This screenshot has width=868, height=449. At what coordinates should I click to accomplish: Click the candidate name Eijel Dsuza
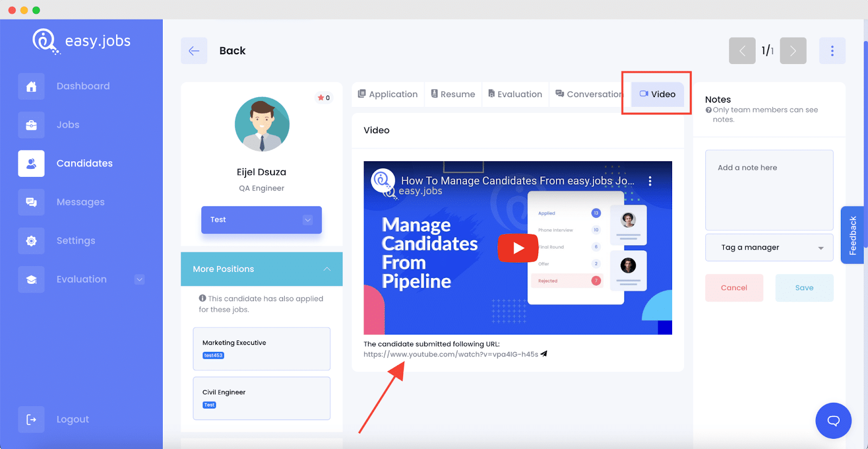click(261, 172)
